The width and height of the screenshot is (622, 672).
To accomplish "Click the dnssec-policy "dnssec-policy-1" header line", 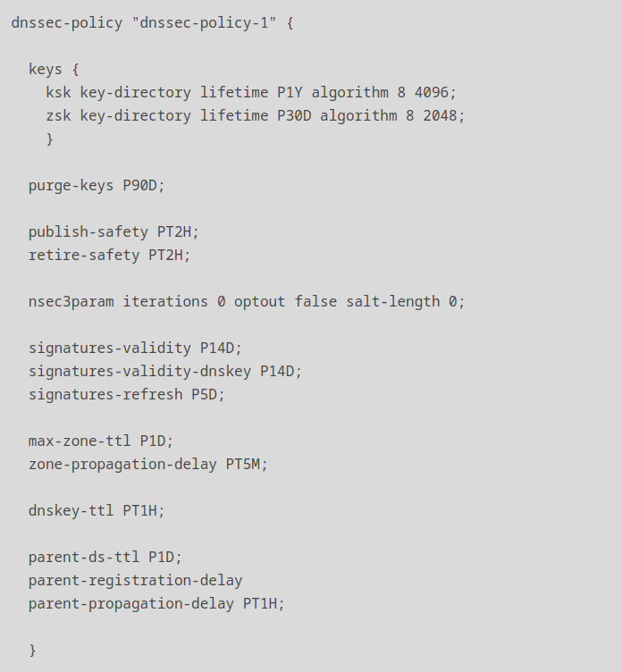I will click(152, 22).
